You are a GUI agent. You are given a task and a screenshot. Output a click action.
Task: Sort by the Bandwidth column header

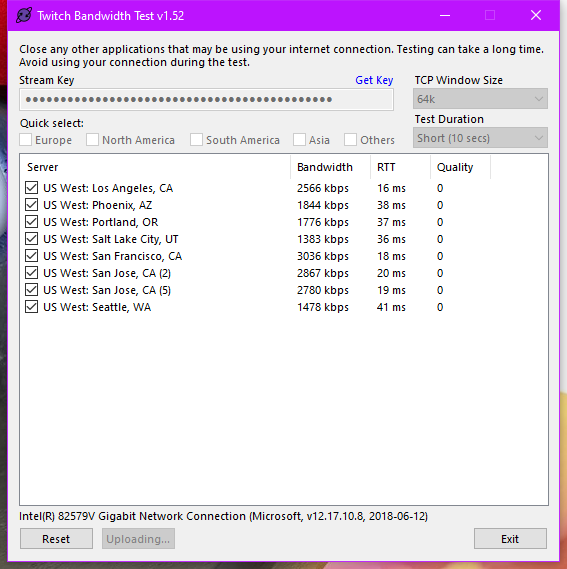click(x=330, y=167)
